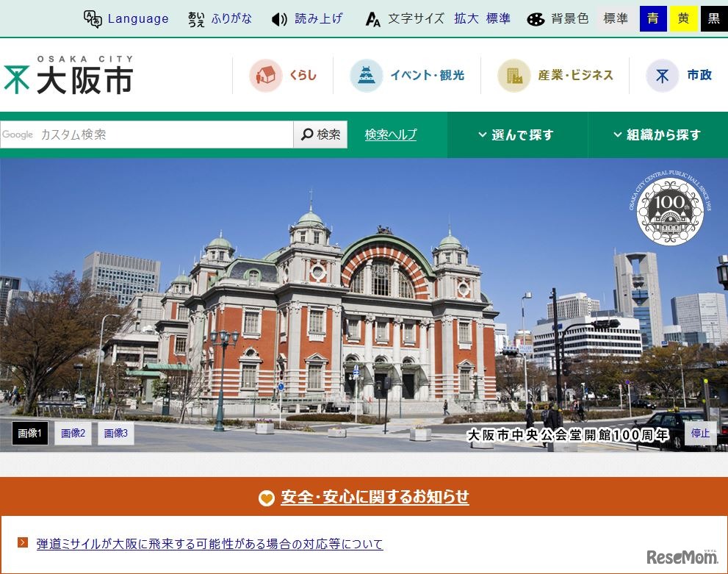Open the くらし house icon

point(265,75)
